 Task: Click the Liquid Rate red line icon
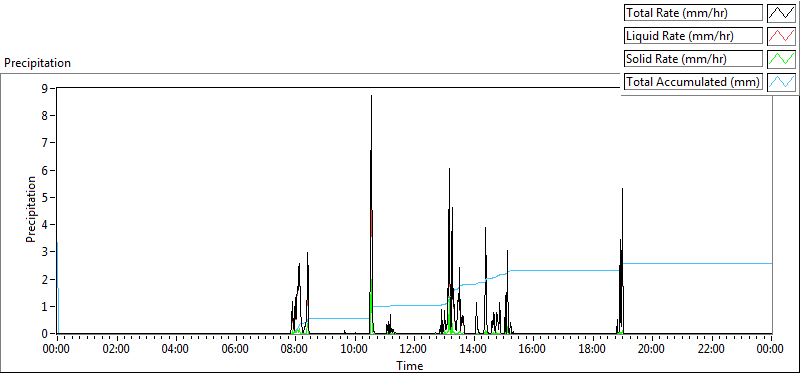click(x=781, y=36)
